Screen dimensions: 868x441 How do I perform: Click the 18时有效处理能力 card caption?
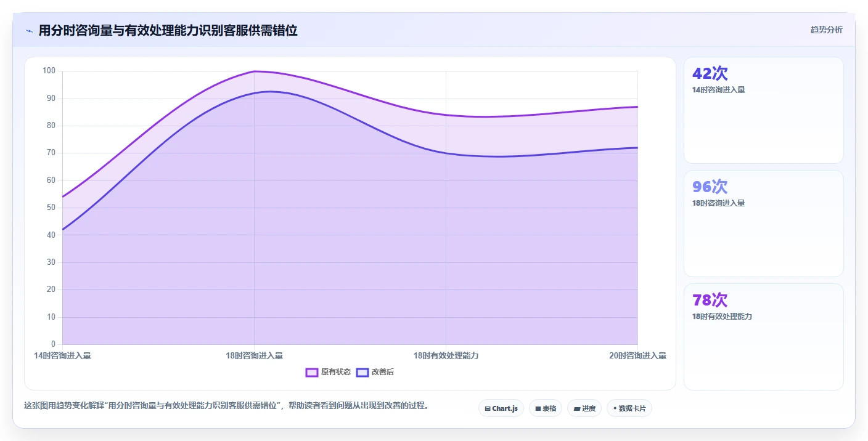pos(722,317)
